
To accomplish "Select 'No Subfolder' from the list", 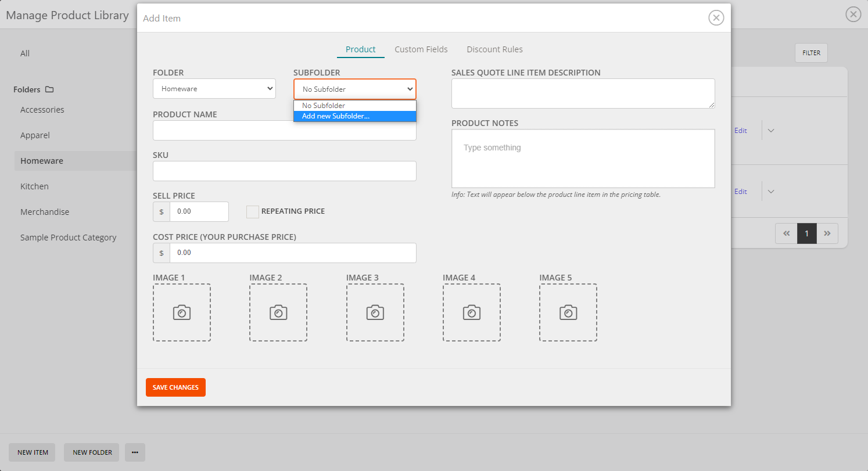I will [x=354, y=106].
